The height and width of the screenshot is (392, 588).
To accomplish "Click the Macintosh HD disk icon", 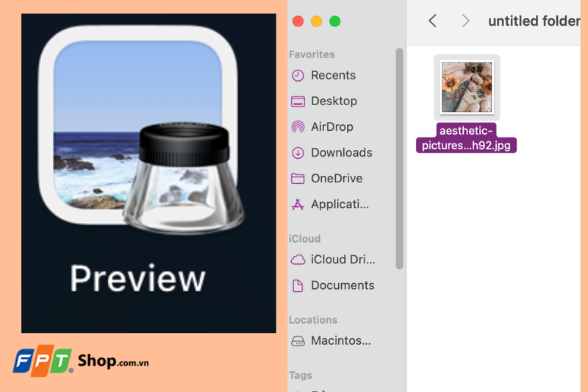I will coord(298,341).
